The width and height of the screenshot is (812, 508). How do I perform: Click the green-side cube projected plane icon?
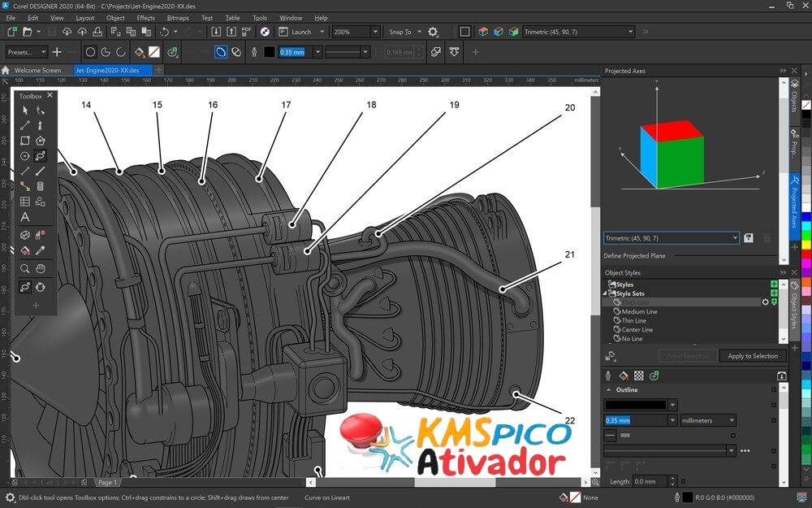(514, 32)
